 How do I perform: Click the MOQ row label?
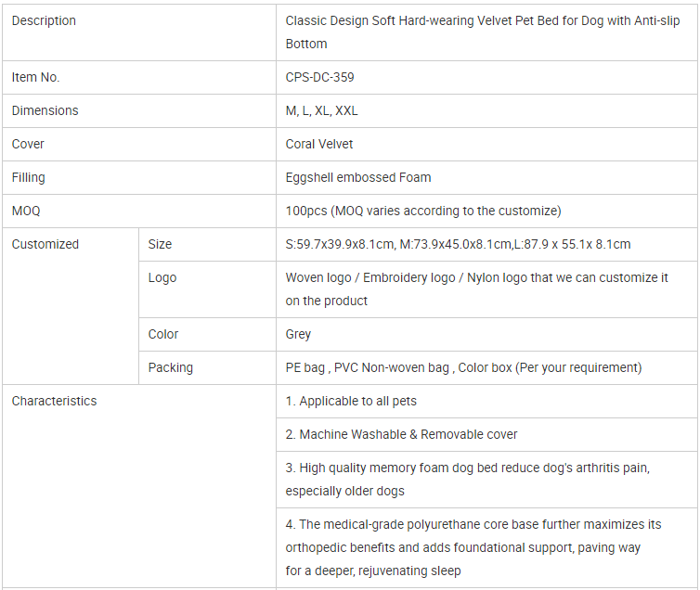[x=26, y=212]
